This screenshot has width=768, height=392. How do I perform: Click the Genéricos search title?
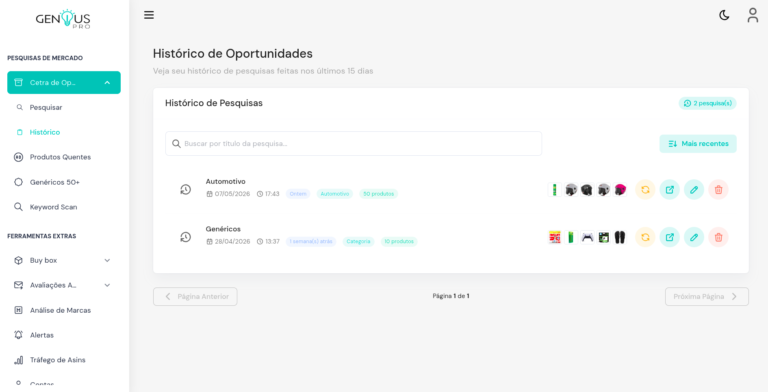pos(223,229)
